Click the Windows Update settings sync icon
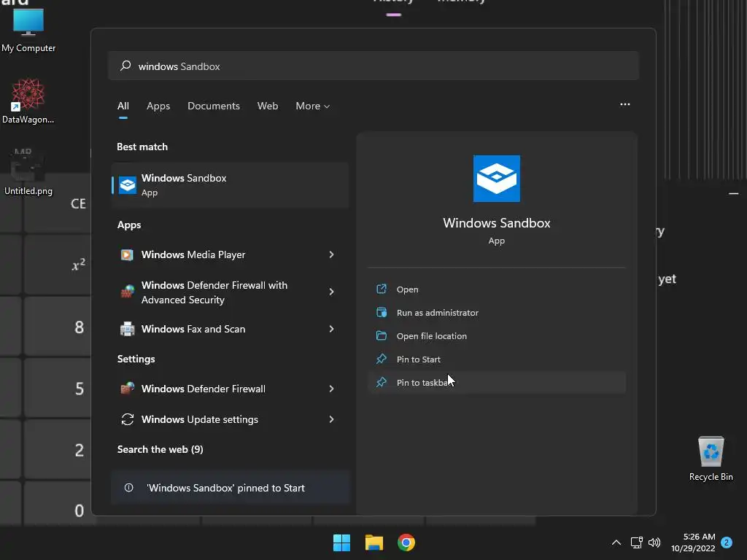 coord(127,419)
